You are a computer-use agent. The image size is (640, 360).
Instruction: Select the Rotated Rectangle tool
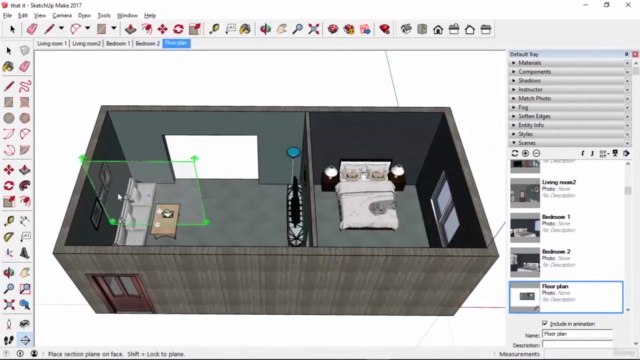pyautogui.click(x=25, y=102)
